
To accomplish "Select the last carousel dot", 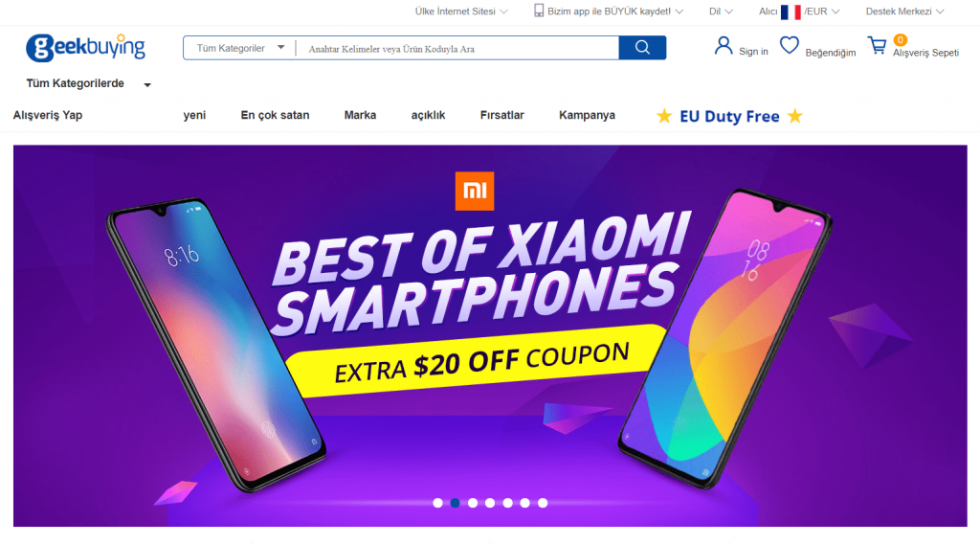I will pos(543,503).
